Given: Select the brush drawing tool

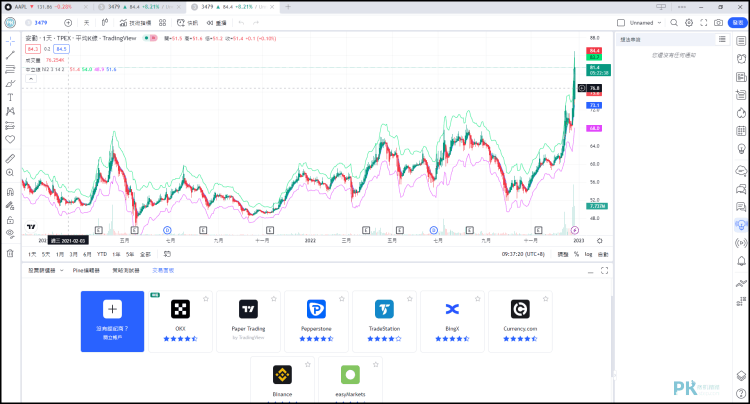Looking at the screenshot, I should [10, 83].
